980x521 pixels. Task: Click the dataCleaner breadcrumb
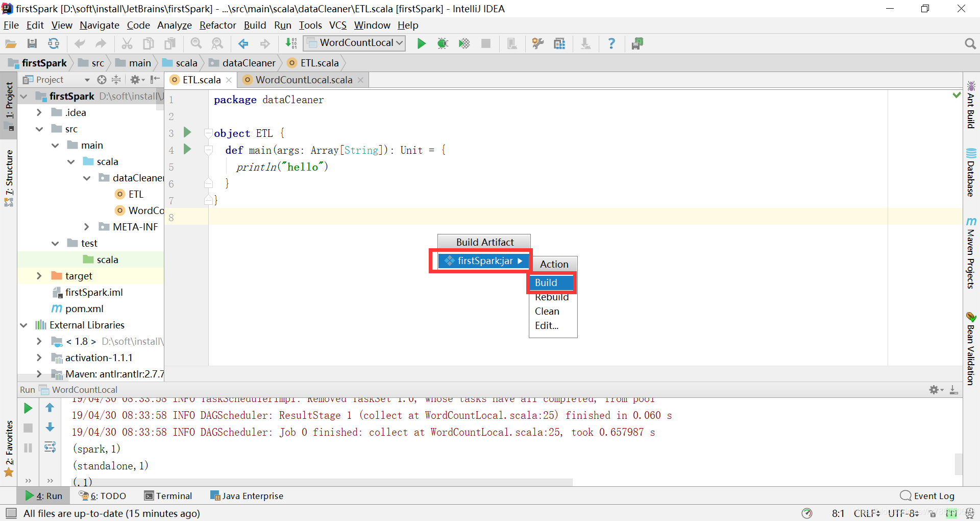pos(243,63)
